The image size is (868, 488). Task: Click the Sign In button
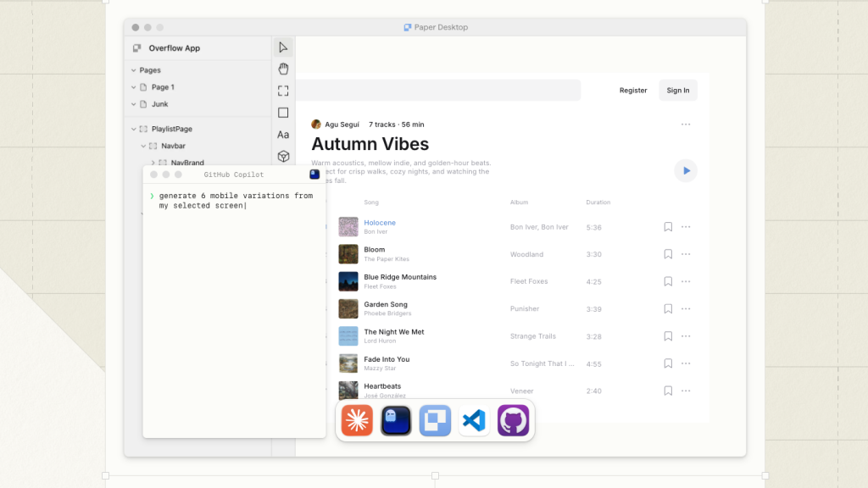point(677,91)
